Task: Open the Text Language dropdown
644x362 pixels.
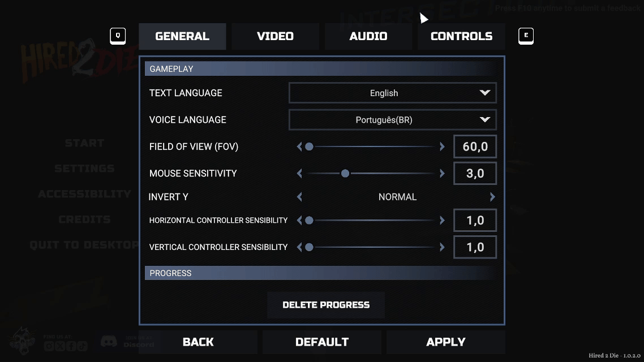Action: 393,93
